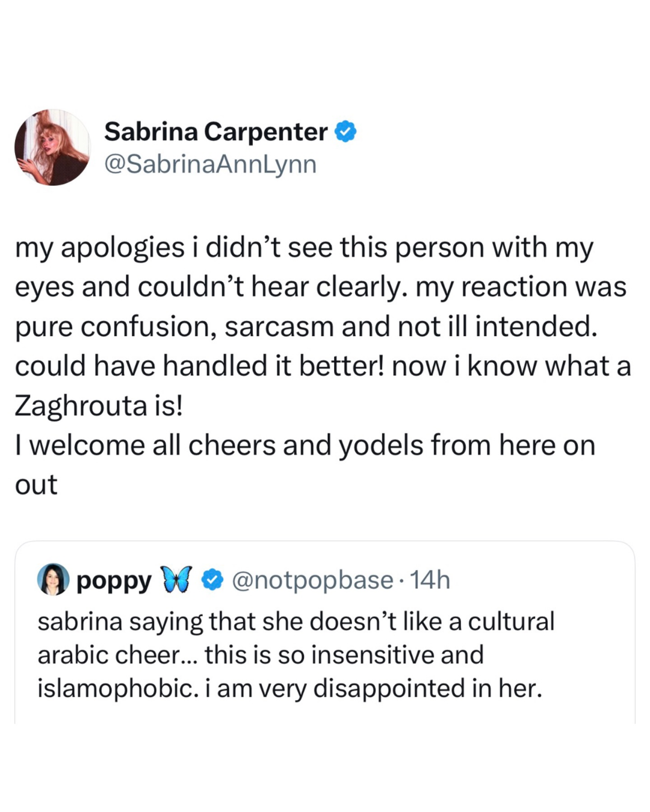The height and width of the screenshot is (812, 650).
Task: Click the word "disappointed" in the quoted tweet
Action: tap(388, 689)
